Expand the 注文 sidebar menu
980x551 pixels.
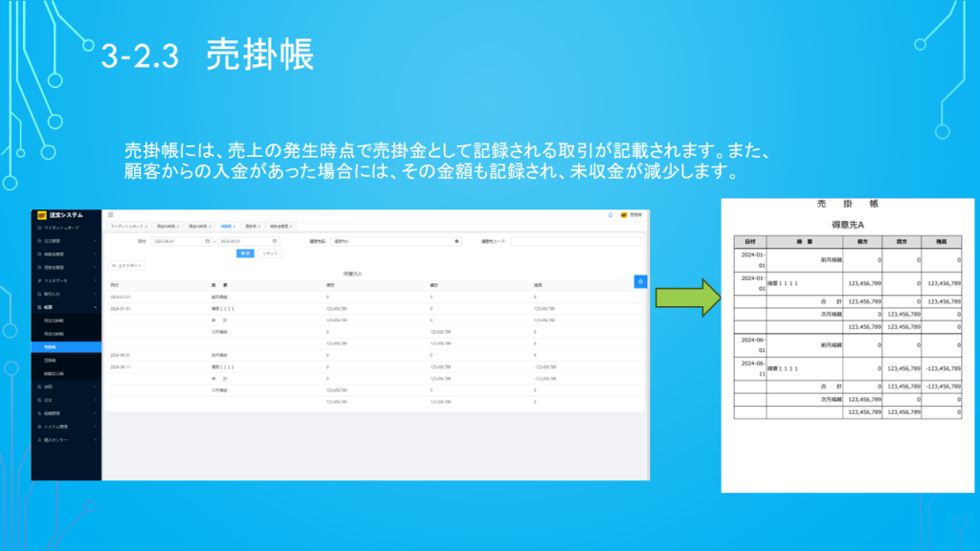pos(66,400)
